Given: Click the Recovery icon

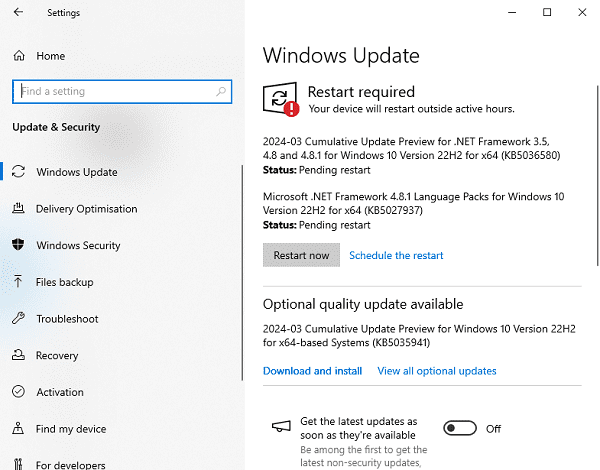Looking at the screenshot, I should [x=18, y=355].
